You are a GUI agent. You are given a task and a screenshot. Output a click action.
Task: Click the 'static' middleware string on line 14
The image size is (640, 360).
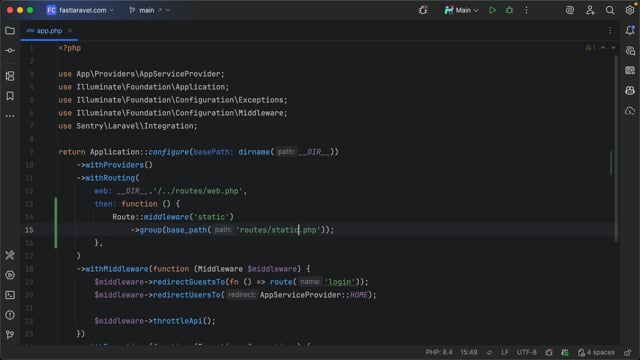211,217
